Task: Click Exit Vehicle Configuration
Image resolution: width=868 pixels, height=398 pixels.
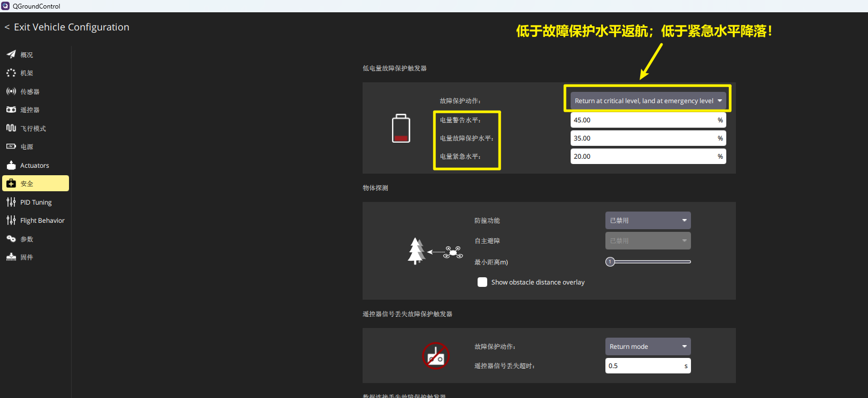Action: tap(67, 27)
